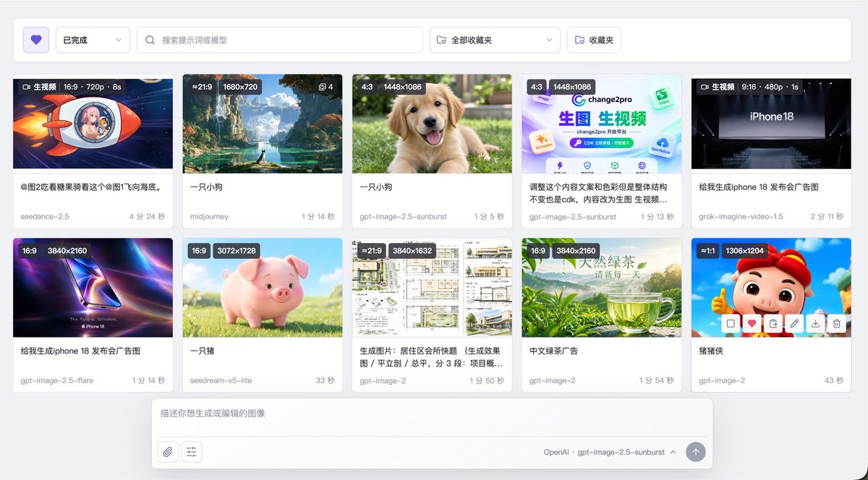The width and height of the screenshot is (868, 480).
Task: Click 16:9 ratio badge on the pig card
Action: (200, 251)
